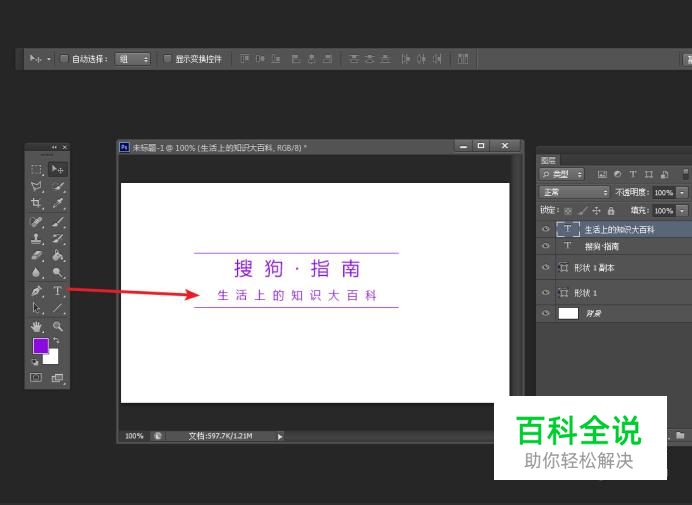Select the Clone Stamp tool
Viewport: 692px width, 505px height.
tap(36, 239)
